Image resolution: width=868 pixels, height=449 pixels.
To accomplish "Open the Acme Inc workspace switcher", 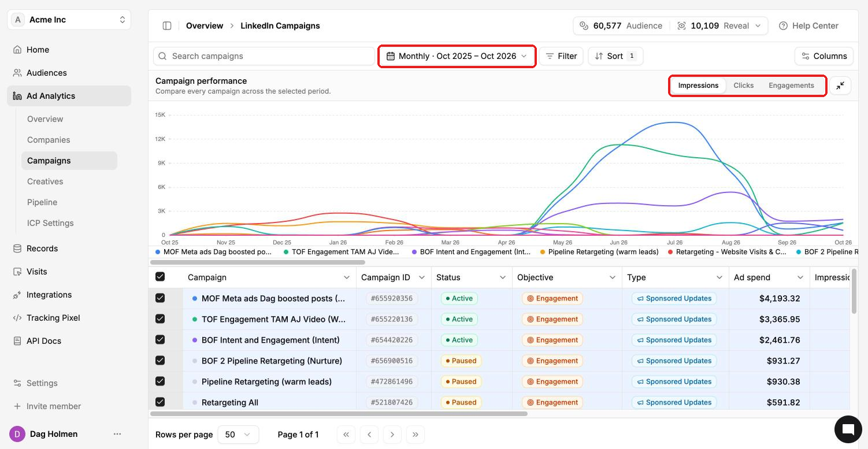I will pos(69,20).
